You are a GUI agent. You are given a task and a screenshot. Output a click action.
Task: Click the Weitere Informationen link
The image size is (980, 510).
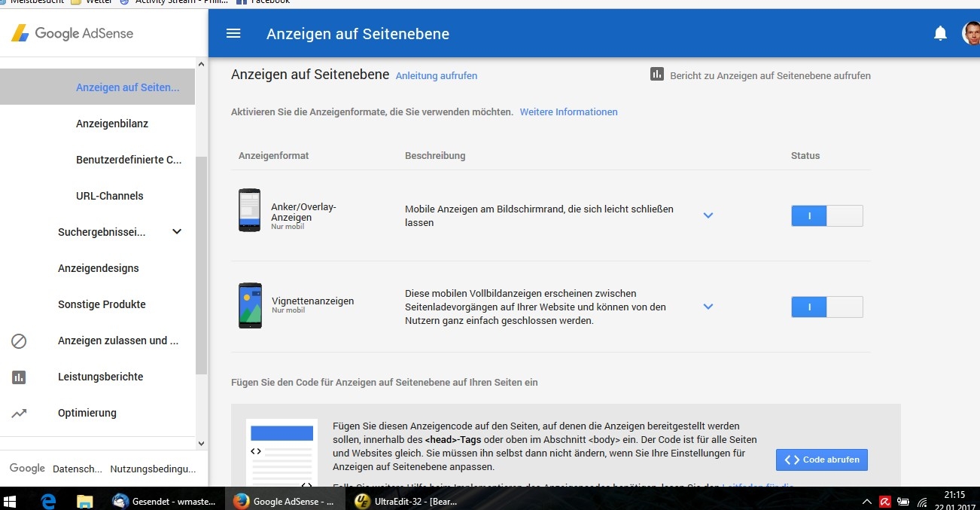click(x=568, y=111)
